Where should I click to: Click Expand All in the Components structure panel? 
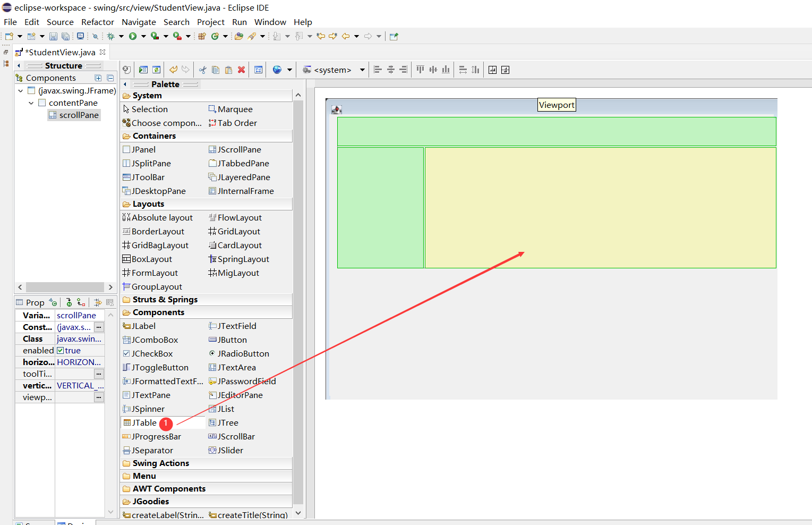[98, 78]
